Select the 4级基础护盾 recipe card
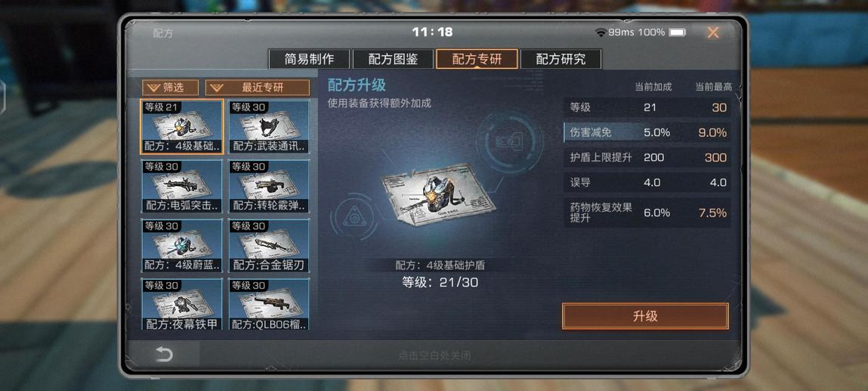This screenshot has height=391, width=868. click(182, 127)
